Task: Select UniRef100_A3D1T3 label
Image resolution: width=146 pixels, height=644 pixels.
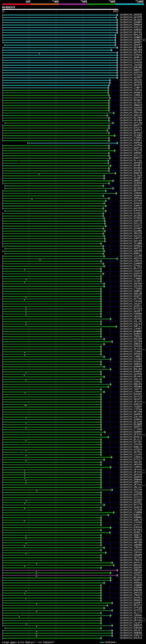Action: (131, 636)
